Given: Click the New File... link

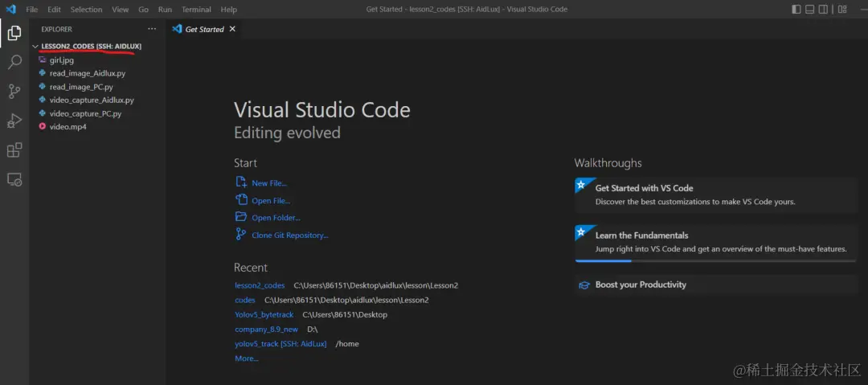Looking at the screenshot, I should pyautogui.click(x=269, y=183).
